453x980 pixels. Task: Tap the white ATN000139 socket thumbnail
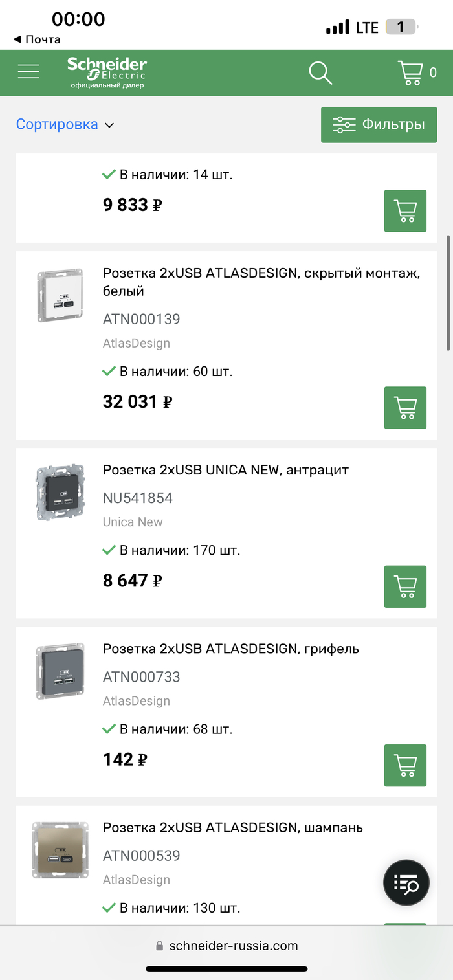pyautogui.click(x=60, y=295)
